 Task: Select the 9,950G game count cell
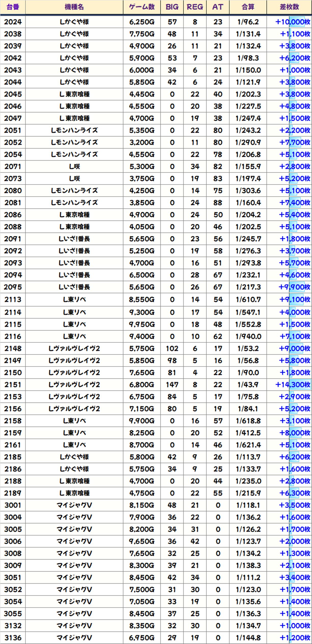142,325
